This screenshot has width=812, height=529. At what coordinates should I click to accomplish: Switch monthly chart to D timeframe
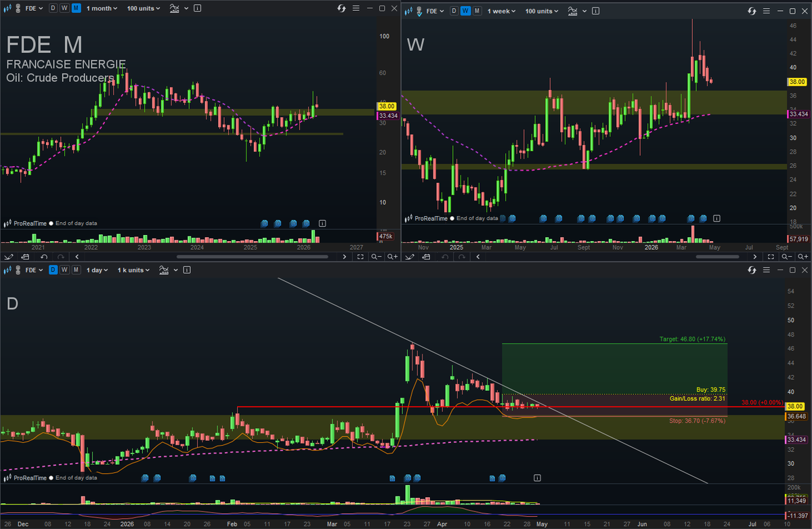pos(53,8)
